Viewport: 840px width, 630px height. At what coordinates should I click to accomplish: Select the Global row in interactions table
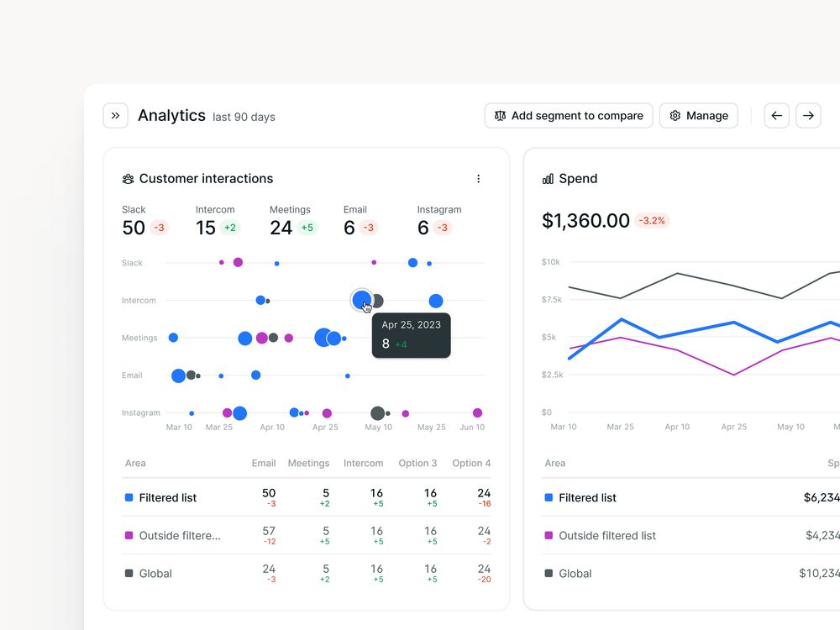[307, 573]
